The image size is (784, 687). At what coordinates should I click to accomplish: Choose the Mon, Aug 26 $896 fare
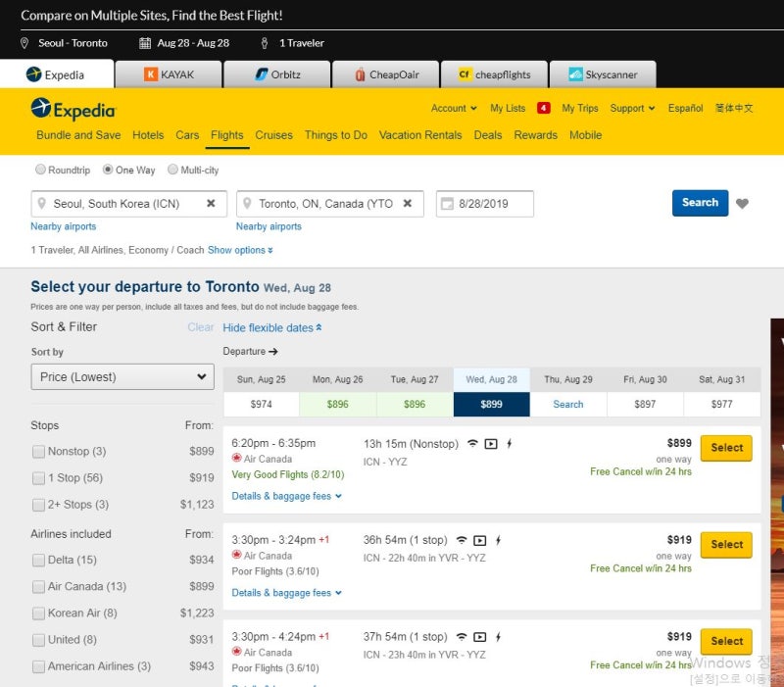(x=337, y=404)
